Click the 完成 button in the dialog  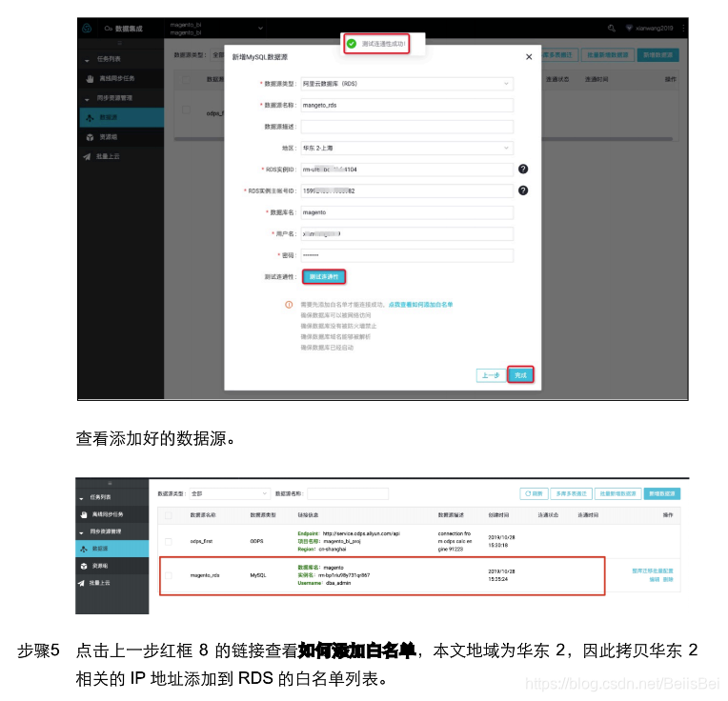[520, 375]
